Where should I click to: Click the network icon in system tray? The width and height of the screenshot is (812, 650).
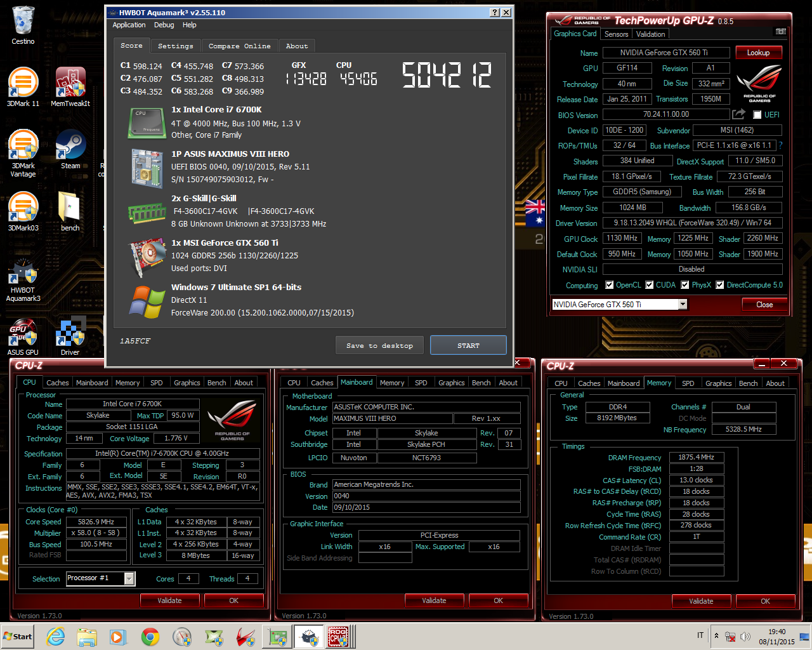tap(730, 636)
